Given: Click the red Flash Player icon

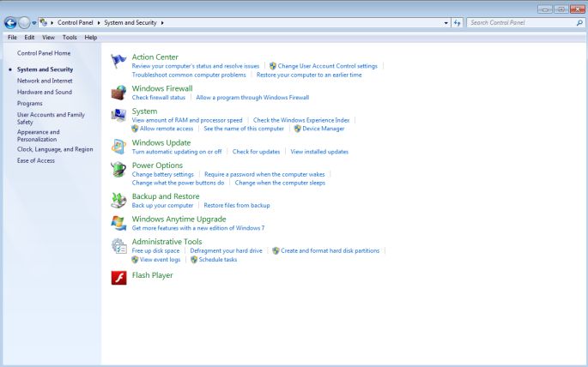Looking at the screenshot, I should (x=118, y=278).
